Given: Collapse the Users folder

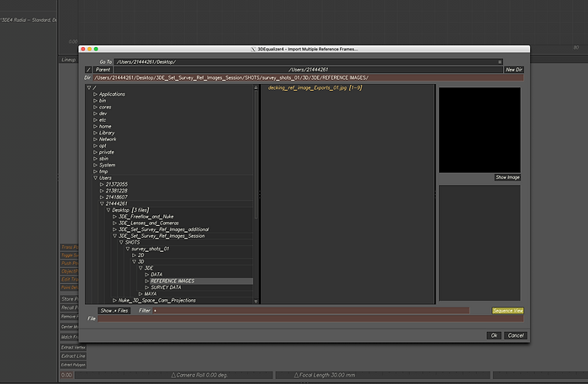Looking at the screenshot, I should pos(95,178).
